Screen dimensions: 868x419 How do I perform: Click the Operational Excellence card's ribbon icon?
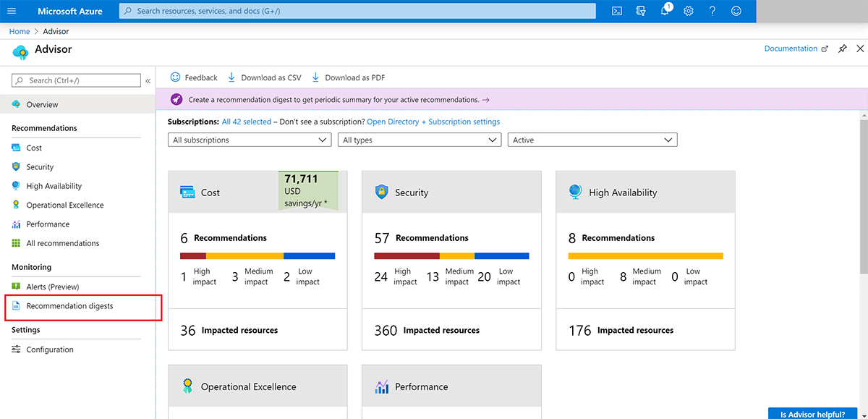tap(187, 386)
